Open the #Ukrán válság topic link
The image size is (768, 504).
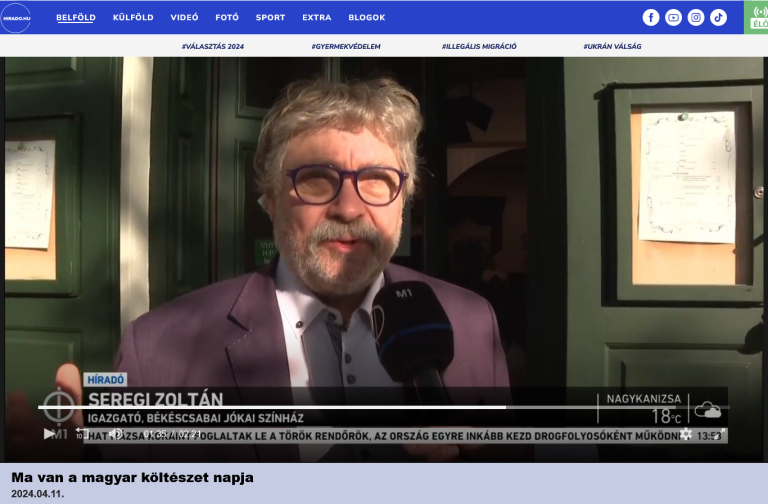(612, 47)
